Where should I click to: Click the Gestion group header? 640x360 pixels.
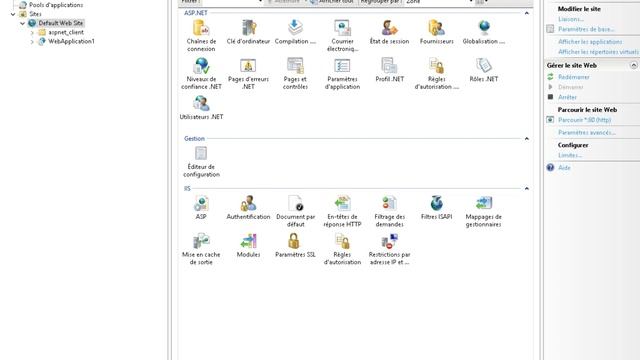coord(194,139)
